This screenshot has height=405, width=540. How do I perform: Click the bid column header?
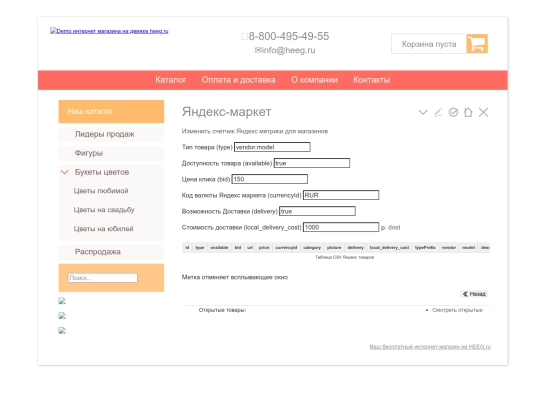(x=238, y=248)
